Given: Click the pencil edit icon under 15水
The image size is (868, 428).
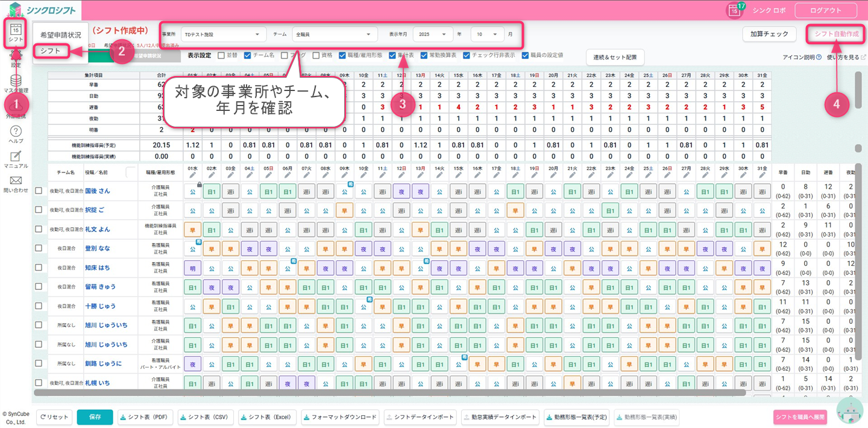Looking at the screenshot, I should 459,174.
